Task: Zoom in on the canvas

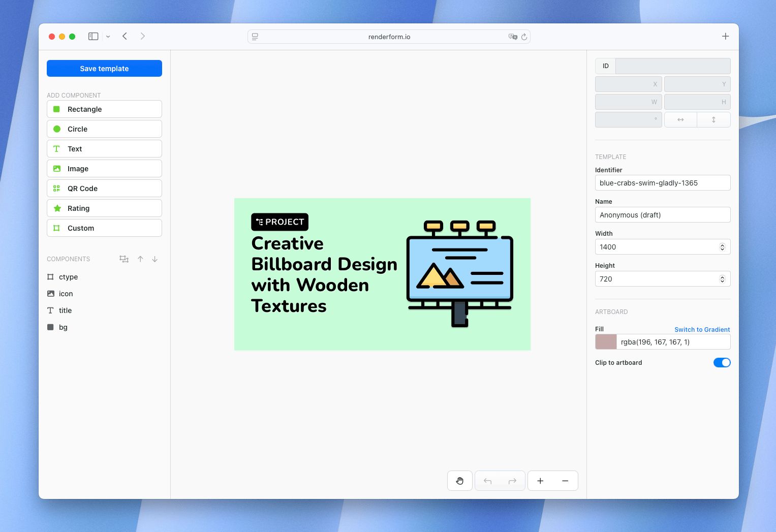Action: coord(540,480)
